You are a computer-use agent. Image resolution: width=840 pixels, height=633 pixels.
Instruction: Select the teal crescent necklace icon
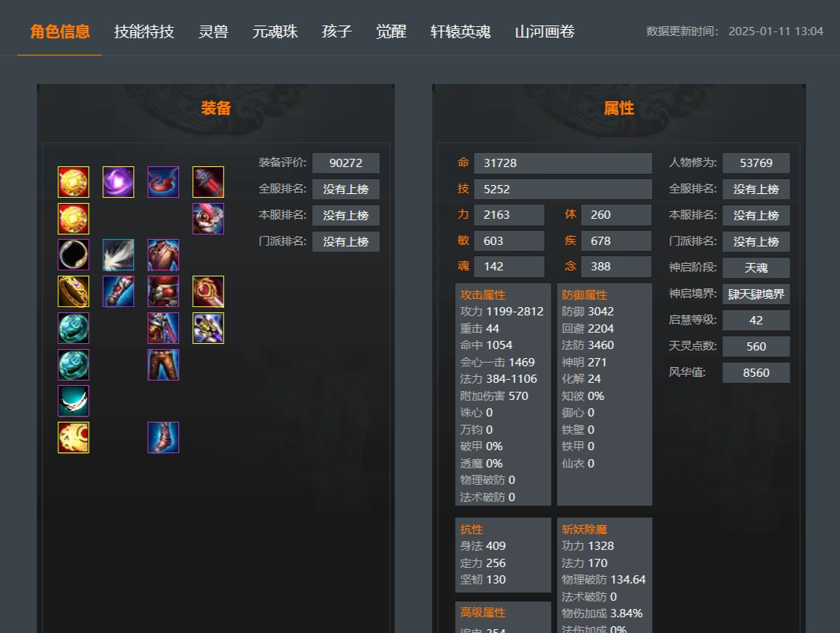[73, 401]
